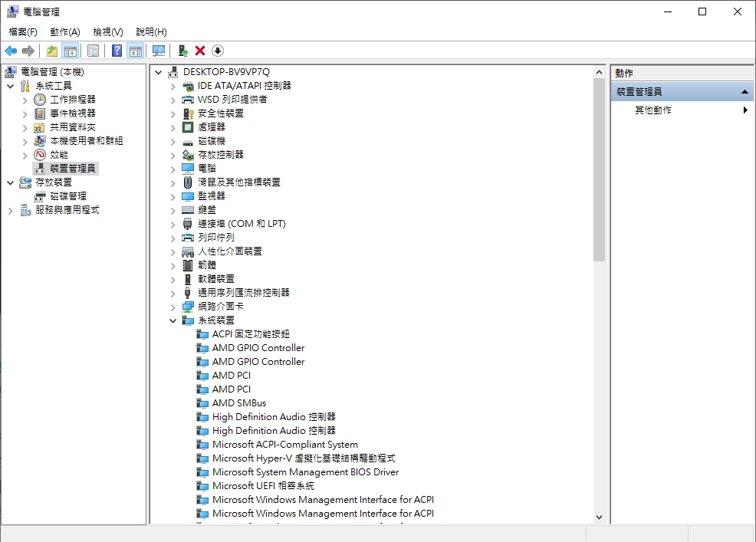Expand the 磁碟機 category
Viewport: 756px width, 542px height.
173,141
